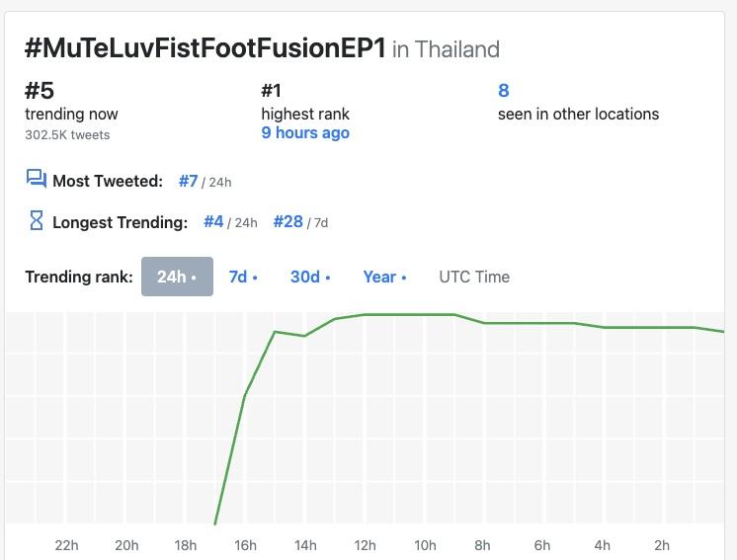Screen dimensions: 737x560
Task: Click the Most Tweeted #7 rank link
Action: coord(189,181)
